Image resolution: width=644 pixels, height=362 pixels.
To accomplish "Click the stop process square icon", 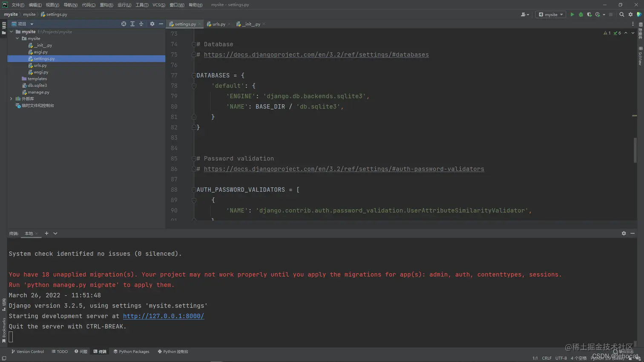I will pos(611,14).
